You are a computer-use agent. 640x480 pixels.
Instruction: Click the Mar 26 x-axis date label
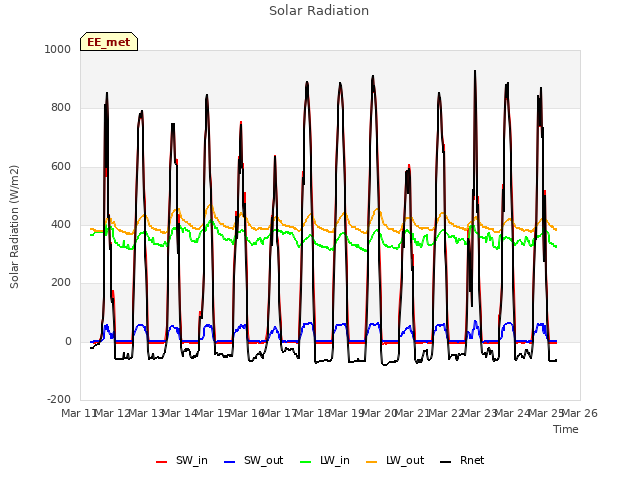[x=580, y=413]
